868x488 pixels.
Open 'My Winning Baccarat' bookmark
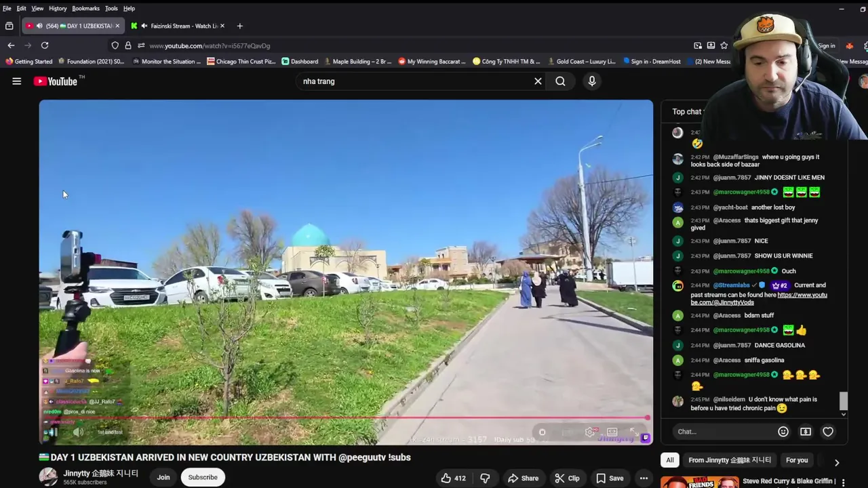(432, 61)
